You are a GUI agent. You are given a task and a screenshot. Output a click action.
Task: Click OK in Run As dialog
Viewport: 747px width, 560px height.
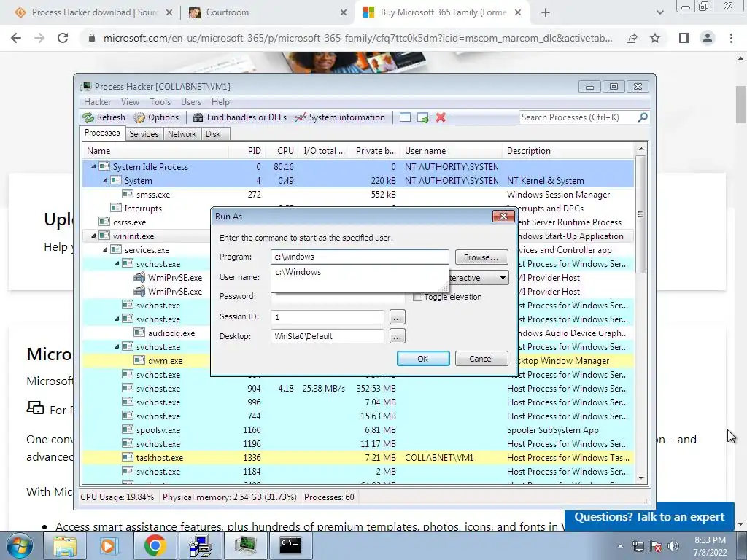tap(423, 359)
